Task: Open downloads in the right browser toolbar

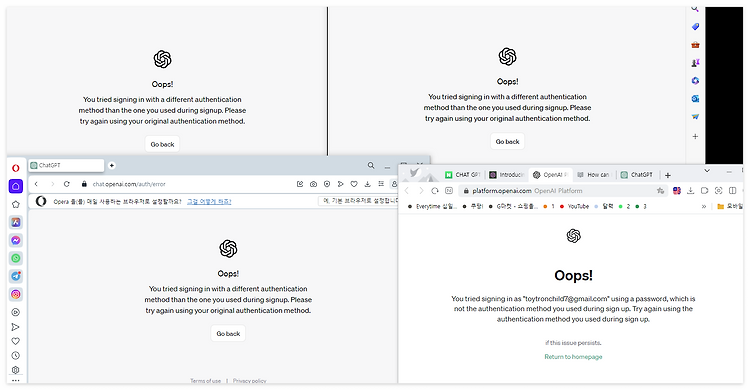Action: (x=691, y=190)
